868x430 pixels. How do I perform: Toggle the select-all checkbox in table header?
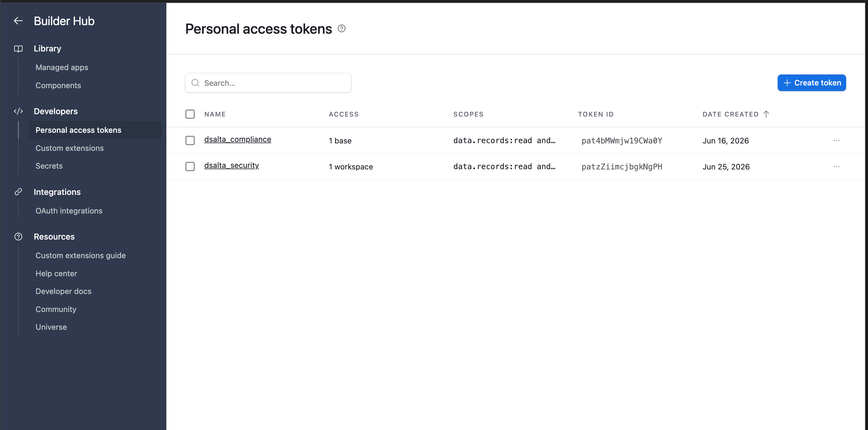point(190,114)
